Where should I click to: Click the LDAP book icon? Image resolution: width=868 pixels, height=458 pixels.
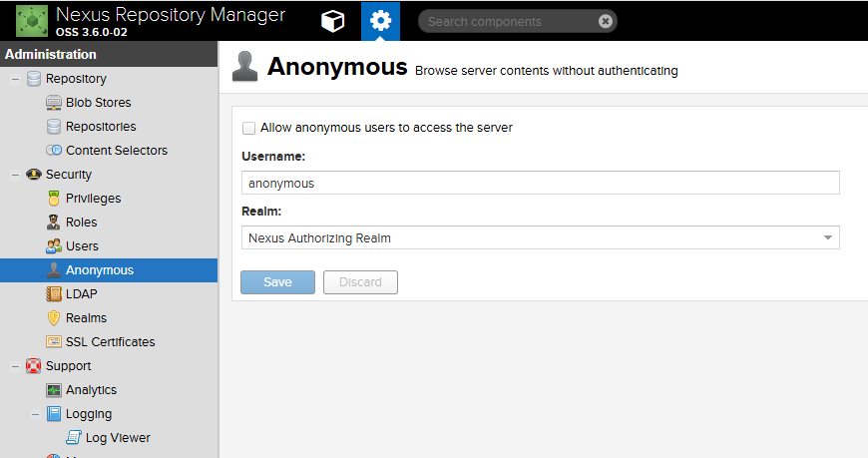pos(54,294)
